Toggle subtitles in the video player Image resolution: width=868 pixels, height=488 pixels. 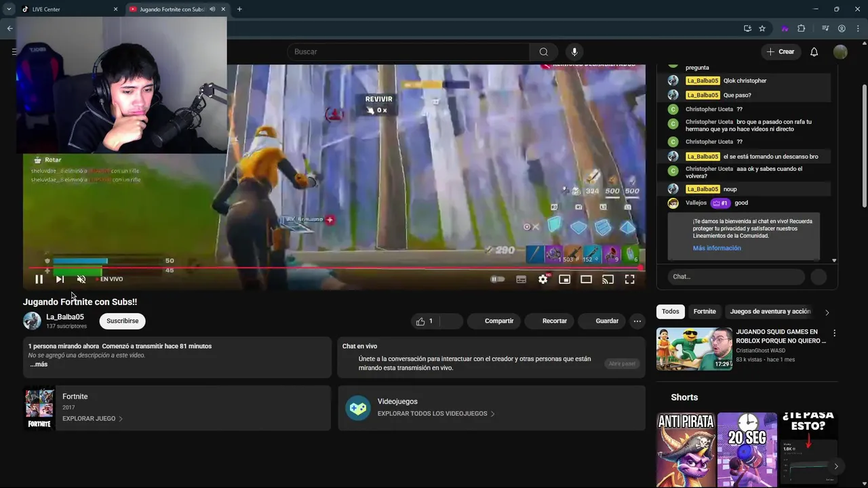click(x=521, y=279)
